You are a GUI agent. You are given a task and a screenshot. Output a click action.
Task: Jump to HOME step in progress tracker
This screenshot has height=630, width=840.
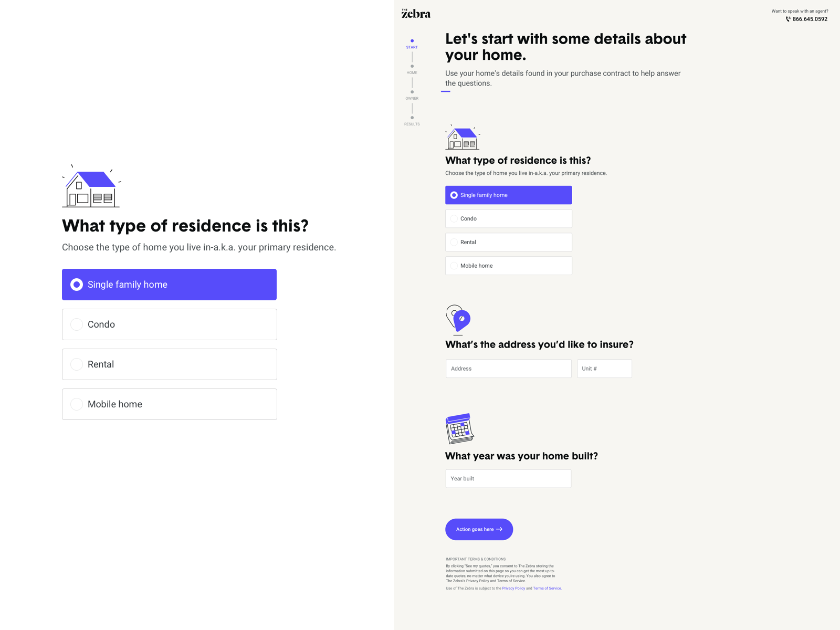(412, 69)
